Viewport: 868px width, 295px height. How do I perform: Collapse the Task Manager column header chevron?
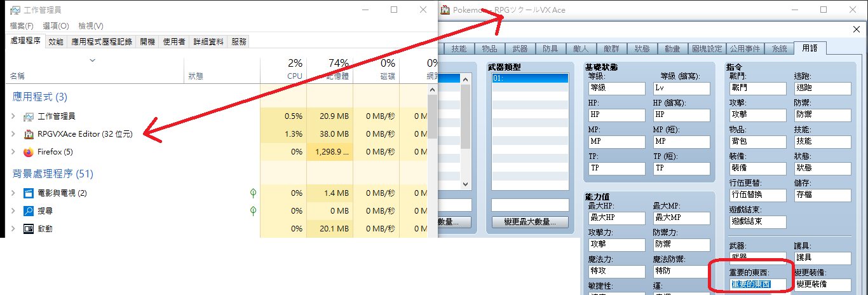(93, 60)
